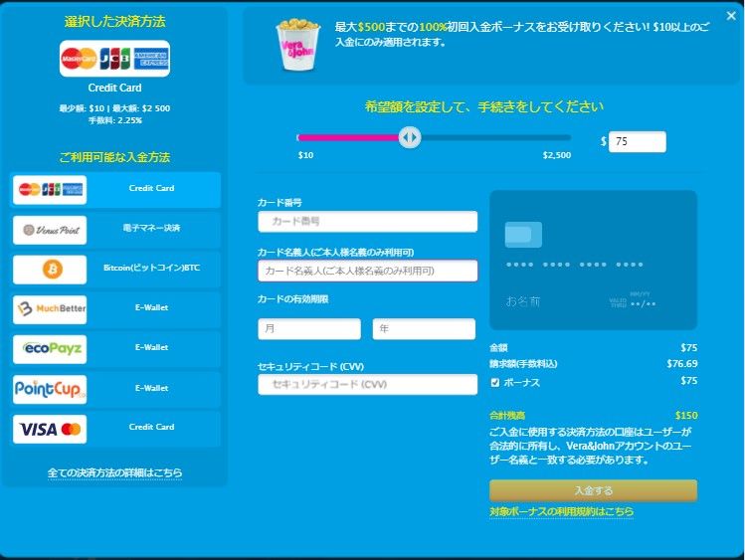Click the 金額 $75 value
745x560 pixels.
(689, 348)
